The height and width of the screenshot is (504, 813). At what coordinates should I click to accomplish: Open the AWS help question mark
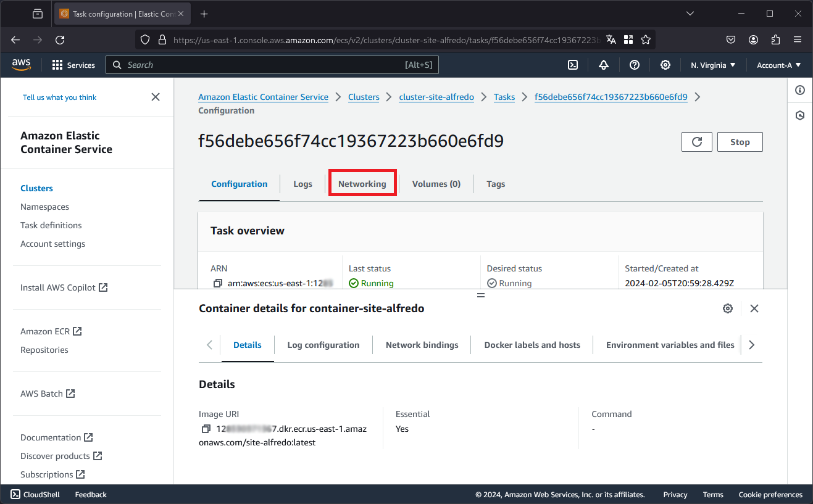click(635, 65)
